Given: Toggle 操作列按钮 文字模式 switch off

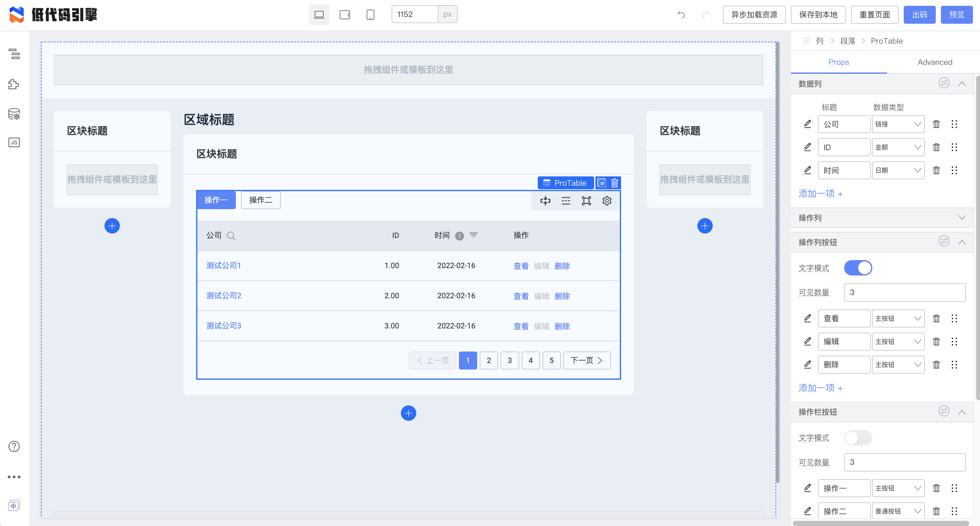Looking at the screenshot, I should (858, 268).
